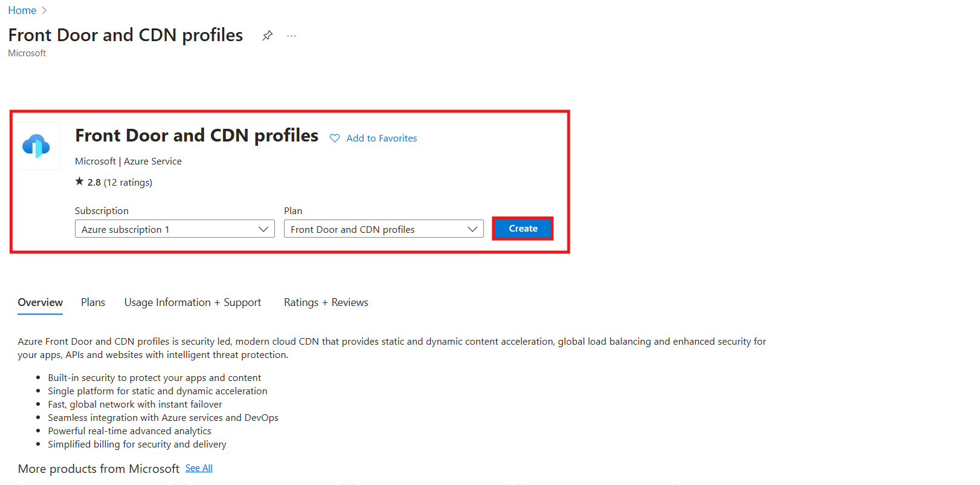Open Azure subscription 1 dropdown chevron
Screen dimensions: 980x485
[x=263, y=229]
